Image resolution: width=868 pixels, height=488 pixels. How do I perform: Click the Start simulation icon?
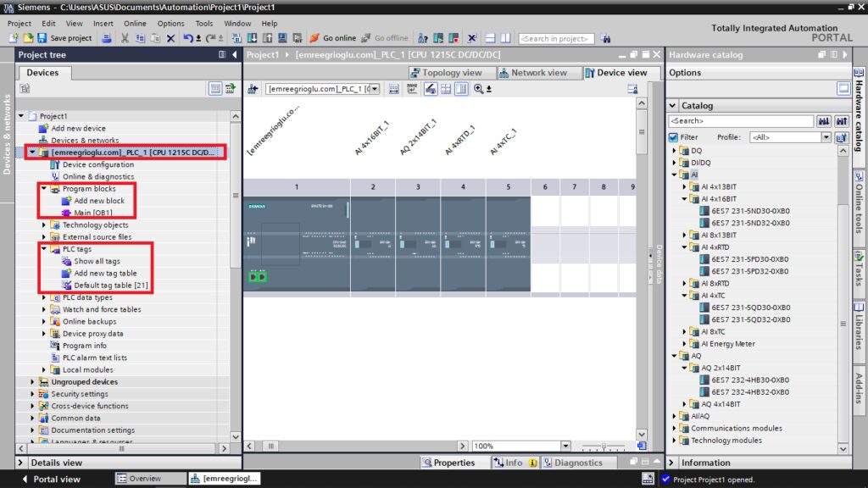(282, 38)
